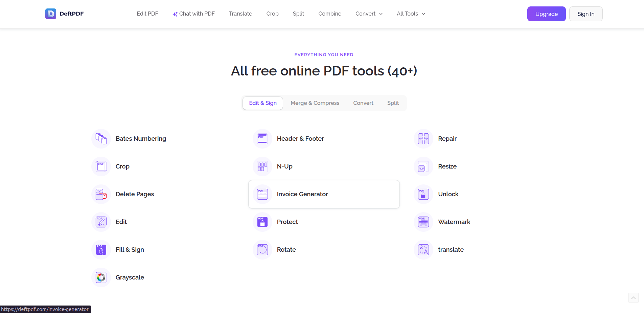The width and height of the screenshot is (644, 313).
Task: Expand the Convert dropdown menu
Action: [369, 14]
